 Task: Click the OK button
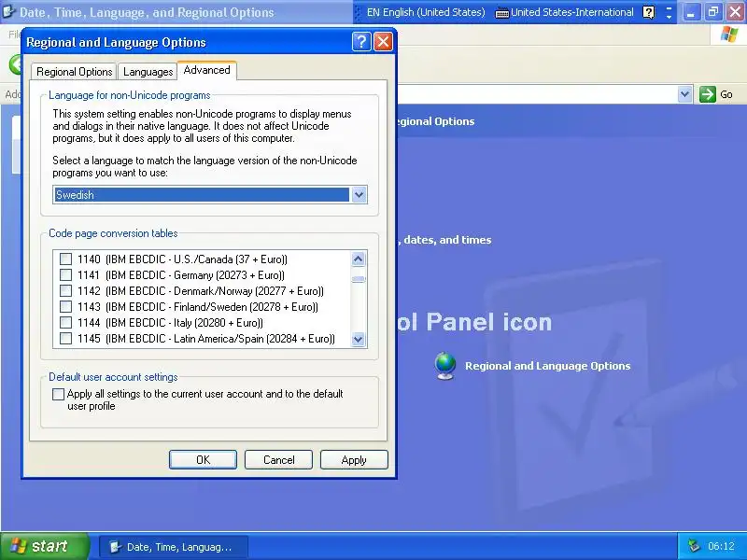pyautogui.click(x=203, y=460)
